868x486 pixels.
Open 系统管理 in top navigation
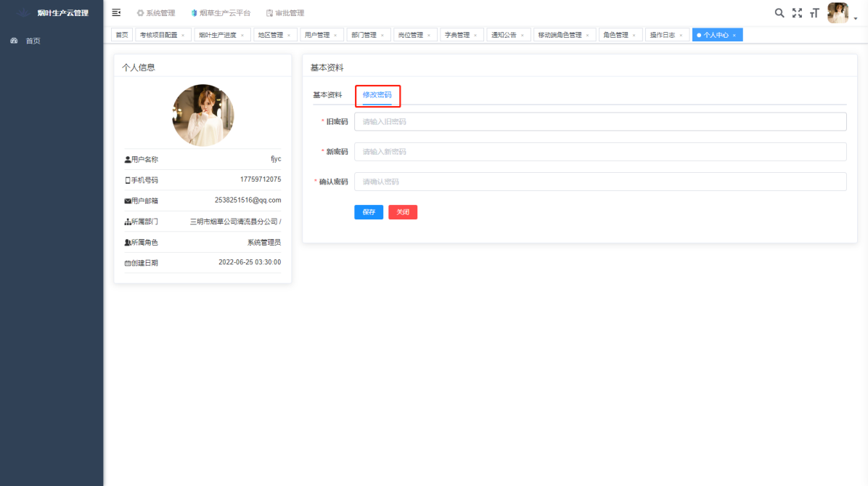tap(155, 13)
